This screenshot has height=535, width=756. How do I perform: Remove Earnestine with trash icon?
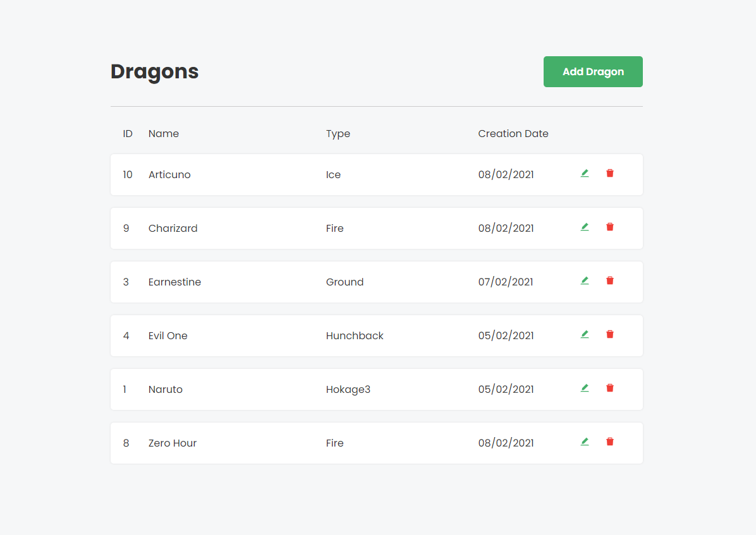[610, 281]
